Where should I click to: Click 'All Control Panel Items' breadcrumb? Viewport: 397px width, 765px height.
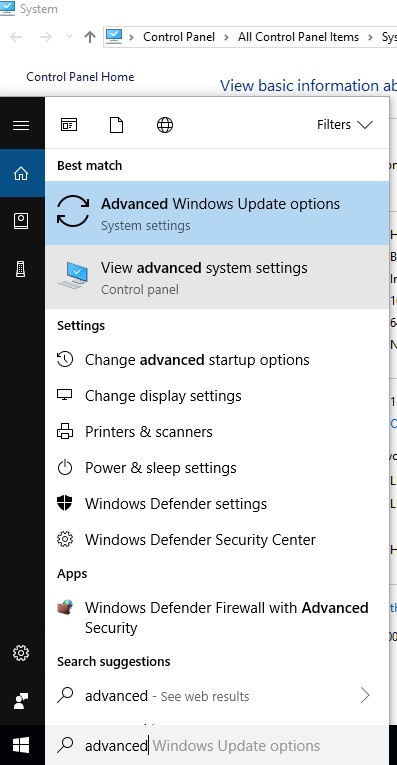[298, 37]
